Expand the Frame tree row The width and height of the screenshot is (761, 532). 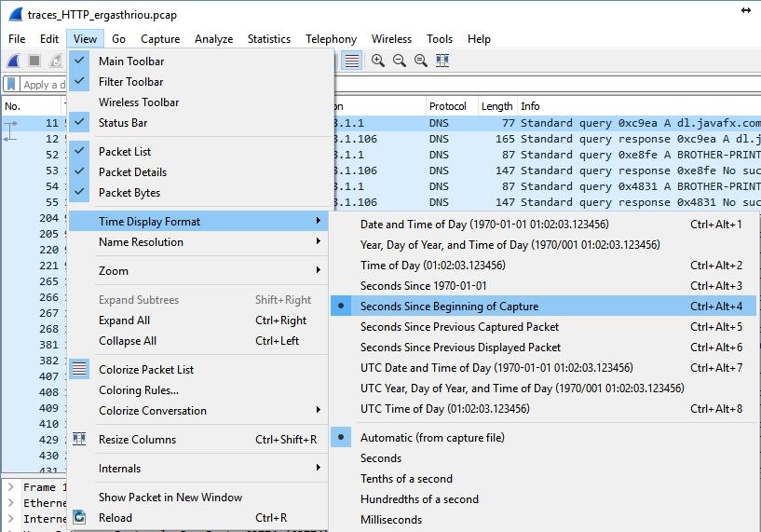click(11, 487)
